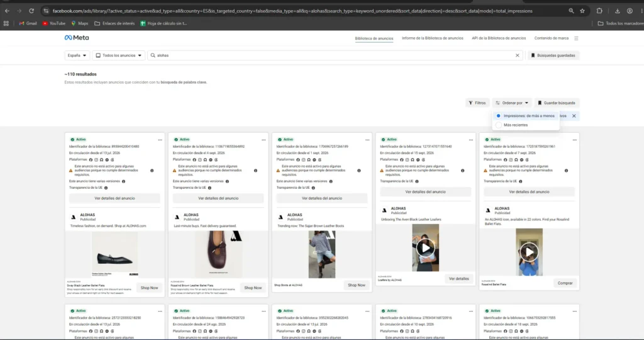Screen dimensions: 644x340
Task: Click the Instagram platform icon on 4 sept ad
Action: [200, 159]
